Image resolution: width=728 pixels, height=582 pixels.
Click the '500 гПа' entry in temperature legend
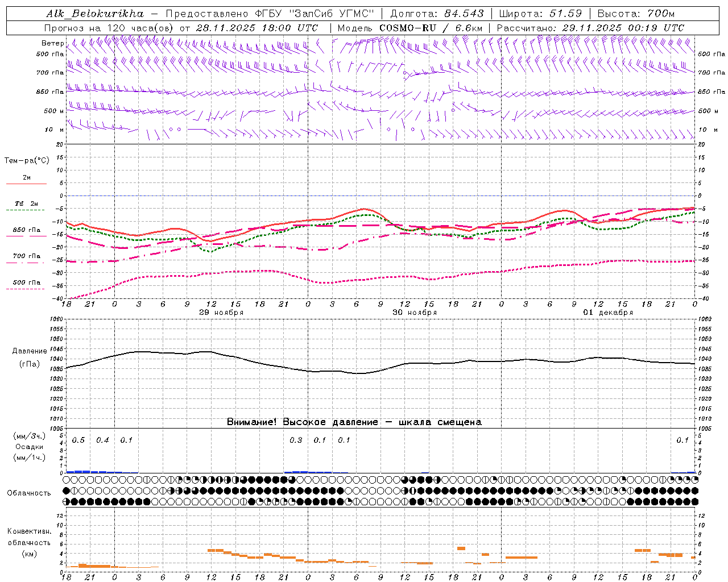pos(27,282)
